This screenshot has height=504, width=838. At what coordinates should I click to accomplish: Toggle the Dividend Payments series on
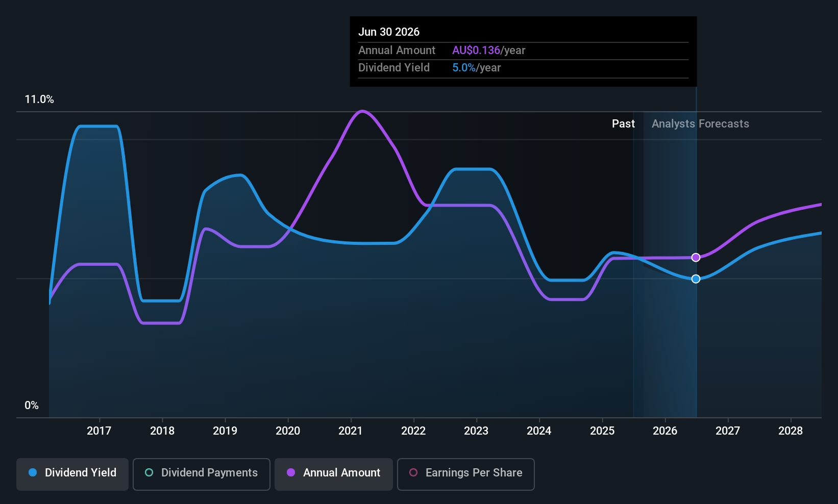[202, 474]
